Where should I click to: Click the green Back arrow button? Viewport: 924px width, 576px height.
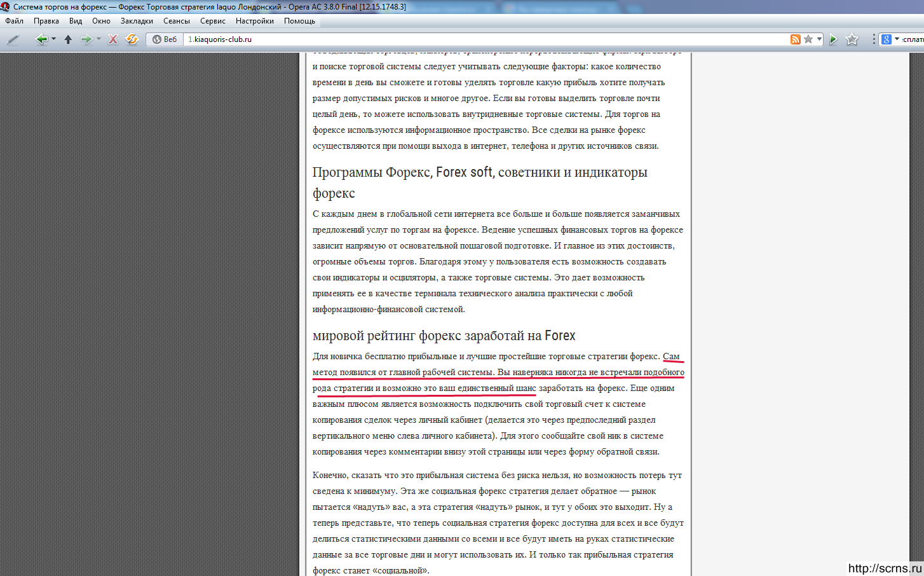coord(41,39)
